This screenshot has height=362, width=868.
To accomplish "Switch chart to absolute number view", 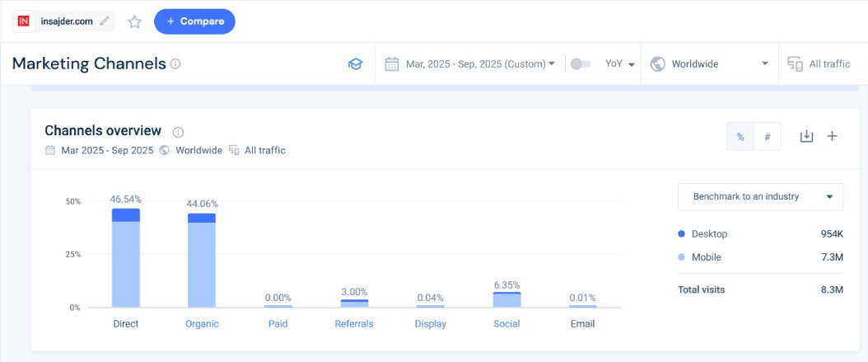I will click(767, 137).
